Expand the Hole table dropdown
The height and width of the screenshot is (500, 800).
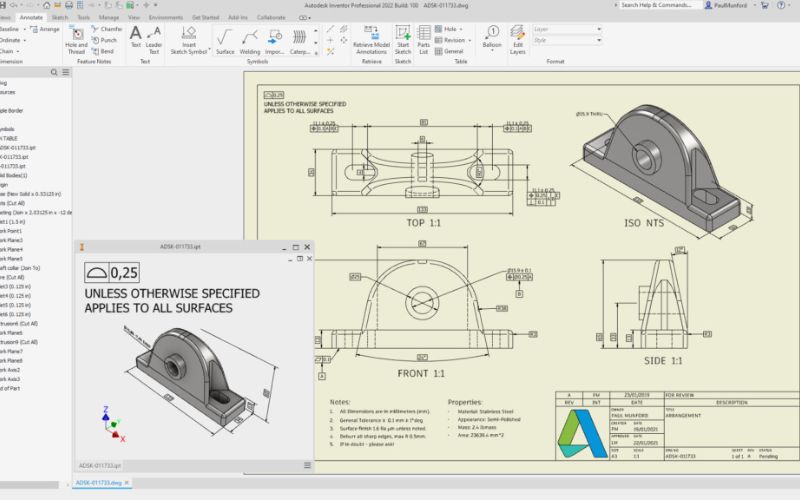pyautogui.click(x=461, y=29)
